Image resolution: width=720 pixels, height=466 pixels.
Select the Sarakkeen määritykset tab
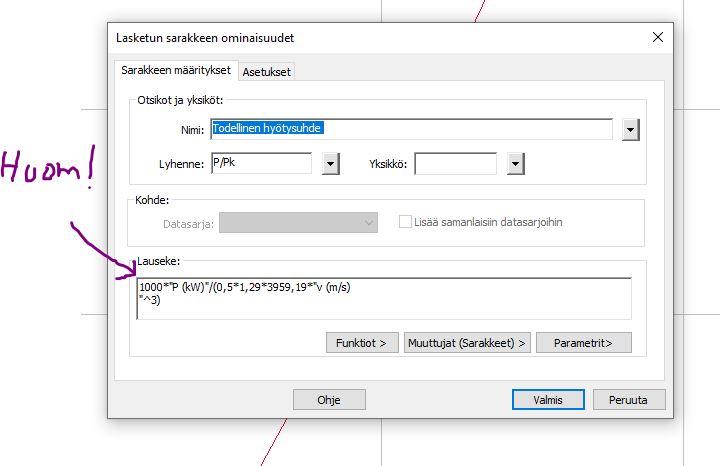(176, 70)
